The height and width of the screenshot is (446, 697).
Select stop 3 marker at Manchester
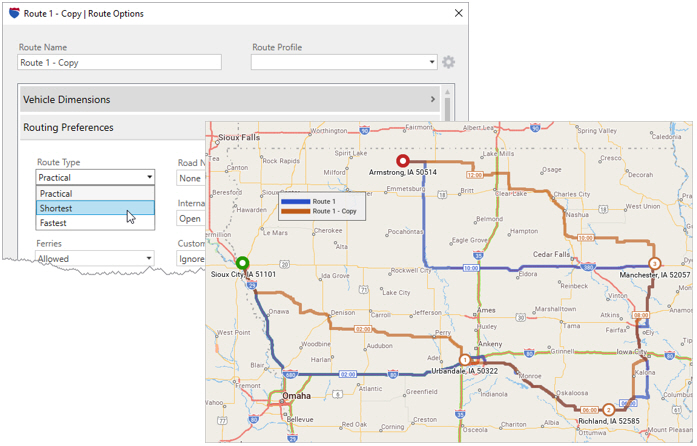coord(654,263)
